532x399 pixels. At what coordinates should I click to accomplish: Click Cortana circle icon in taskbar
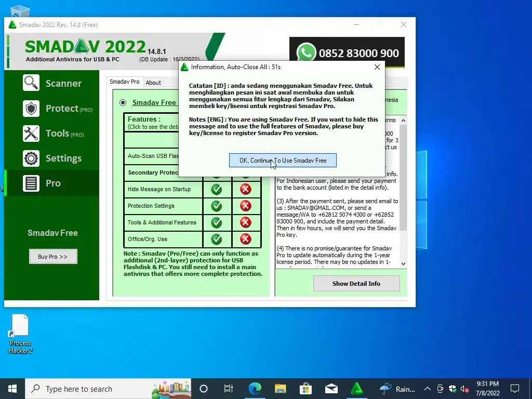click(204, 389)
